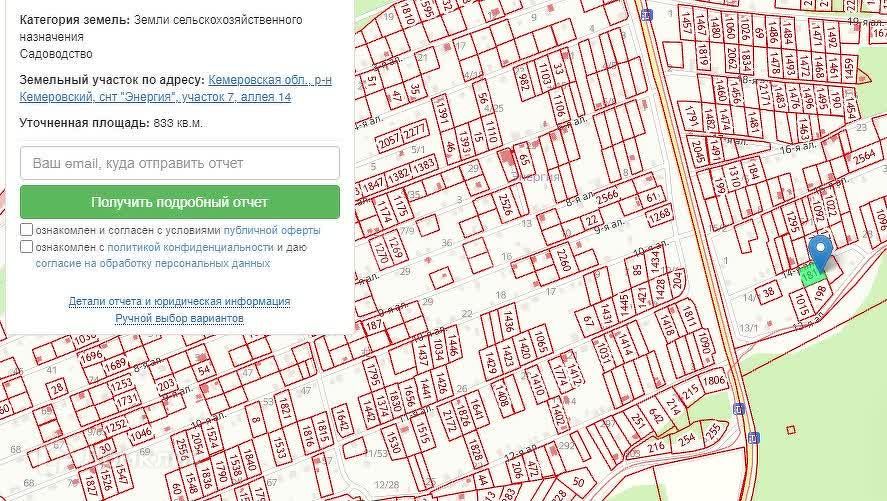Click parcel number 1031 on map
887x501 pixels.
[x=602, y=354]
